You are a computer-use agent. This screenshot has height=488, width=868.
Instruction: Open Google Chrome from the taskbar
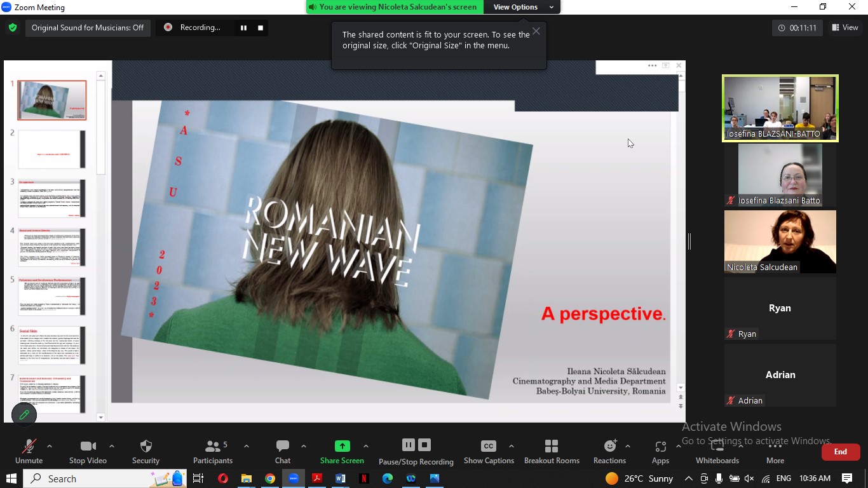[x=270, y=478]
